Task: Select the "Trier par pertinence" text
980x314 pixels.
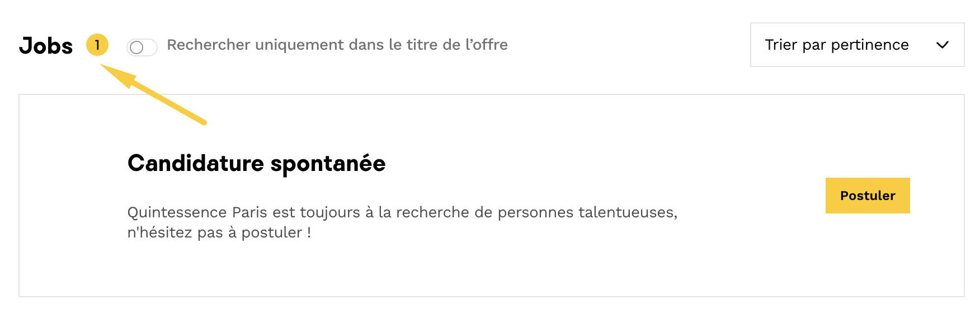Action: [836, 45]
